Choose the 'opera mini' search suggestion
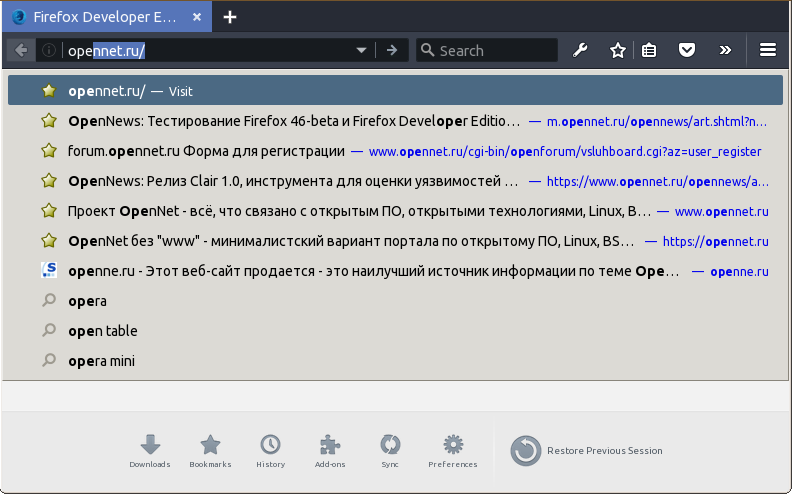The width and height of the screenshot is (792, 494). click(x=395, y=361)
